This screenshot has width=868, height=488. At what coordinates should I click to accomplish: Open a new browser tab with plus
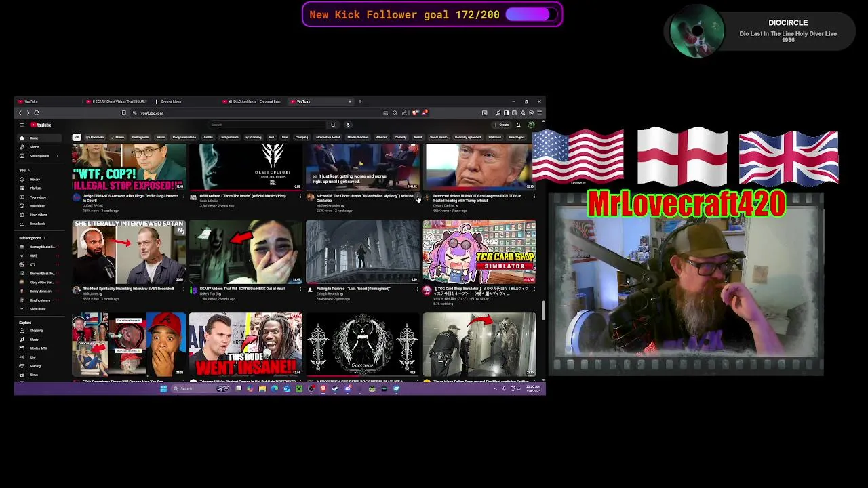click(x=360, y=102)
